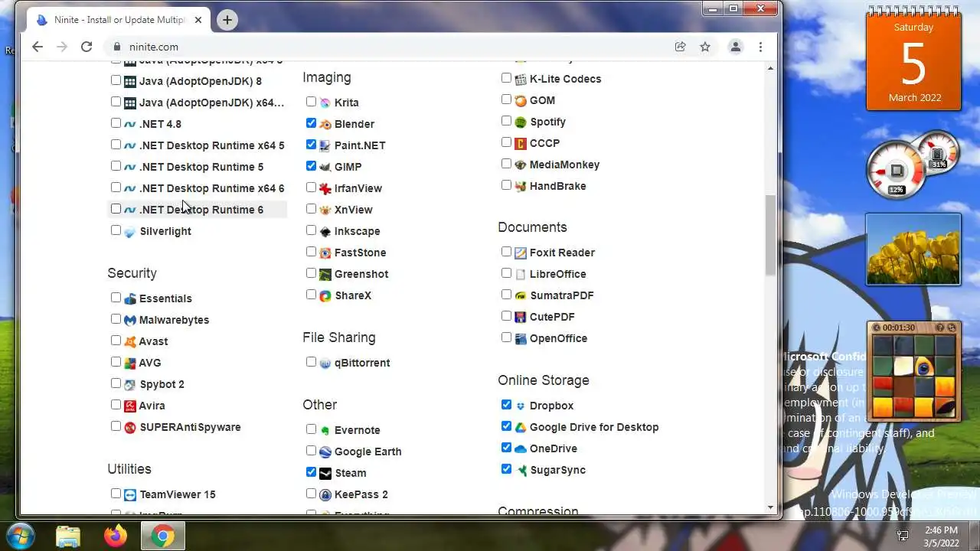
Task: Check the Spotify checkbox
Action: pos(506,121)
